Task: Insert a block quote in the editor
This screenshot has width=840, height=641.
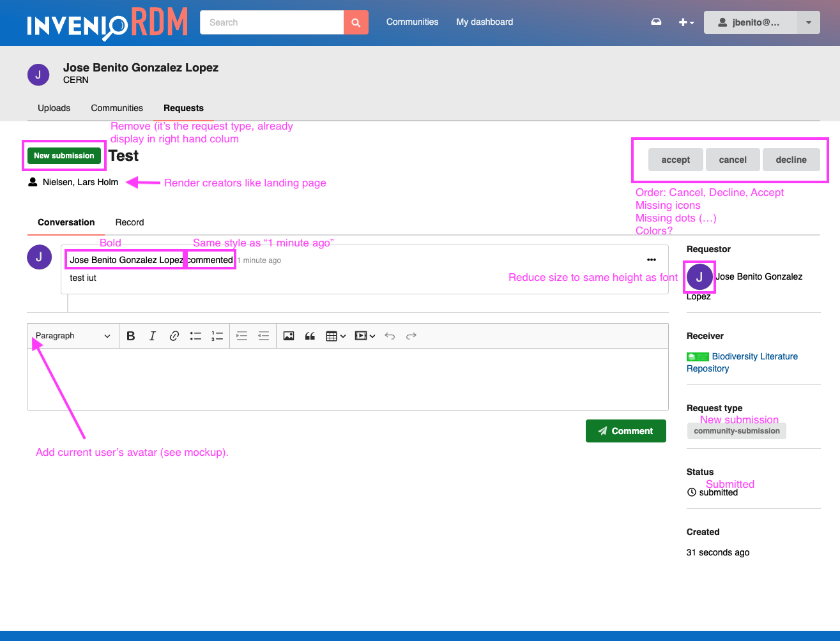Action: (x=310, y=335)
